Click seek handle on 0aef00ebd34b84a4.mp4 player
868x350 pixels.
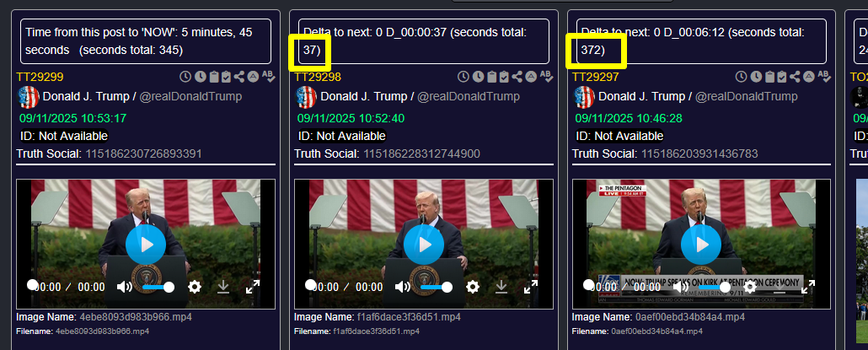pos(588,285)
